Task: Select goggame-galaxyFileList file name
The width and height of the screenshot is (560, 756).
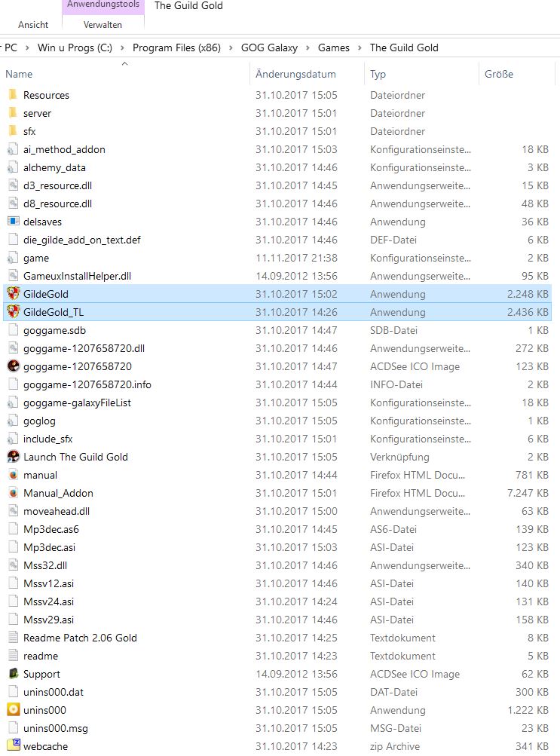Action: pos(77,402)
